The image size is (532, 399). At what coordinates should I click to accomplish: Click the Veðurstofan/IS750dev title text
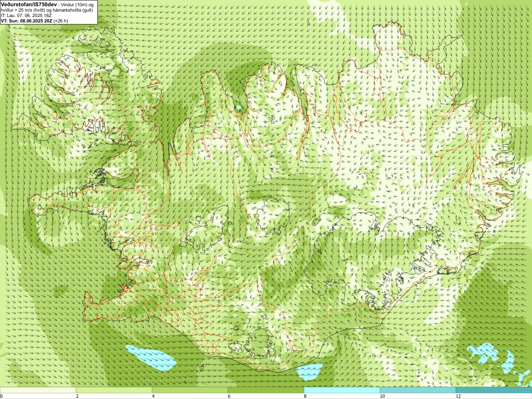point(28,4)
